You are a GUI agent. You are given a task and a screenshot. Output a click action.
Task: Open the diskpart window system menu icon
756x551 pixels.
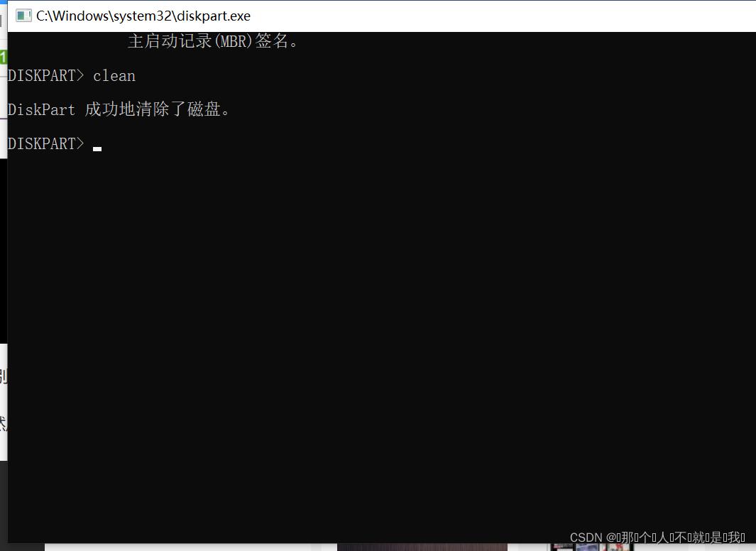point(23,16)
